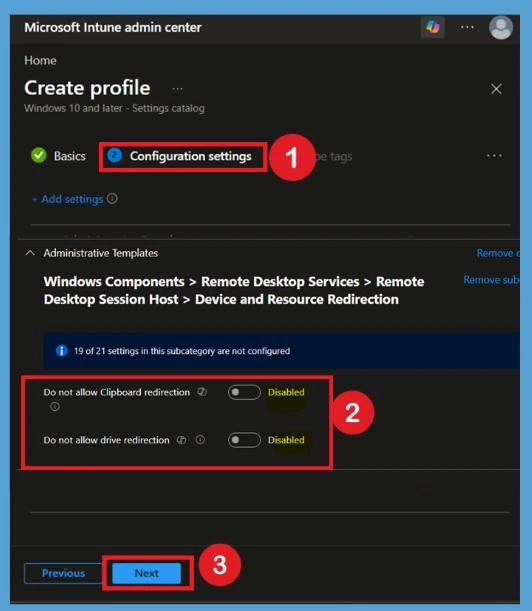Click the Next button
This screenshot has height=611, width=532.
click(x=147, y=573)
